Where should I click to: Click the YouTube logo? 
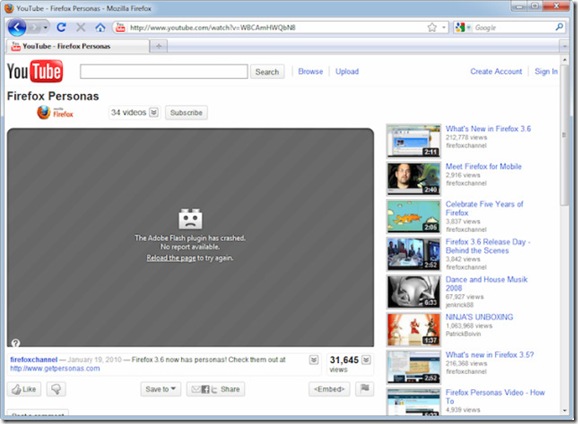[35, 72]
